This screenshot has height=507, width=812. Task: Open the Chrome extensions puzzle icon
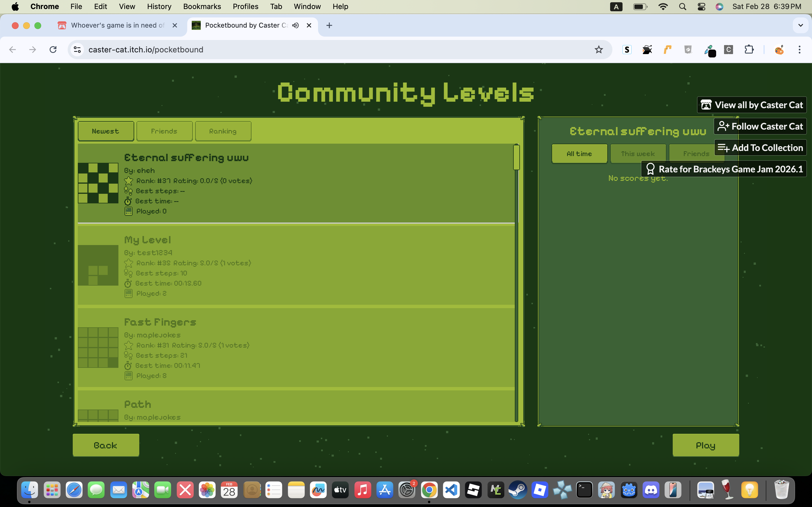click(749, 50)
